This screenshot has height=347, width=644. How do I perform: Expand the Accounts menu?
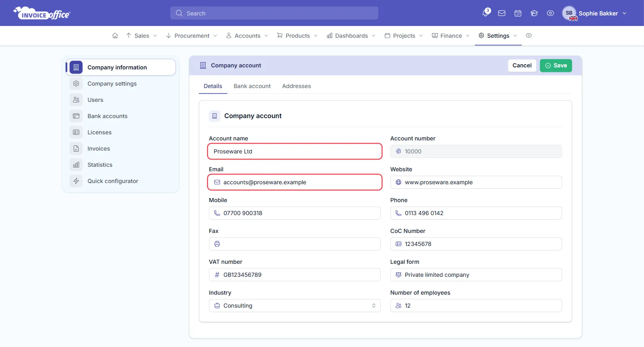247,36
